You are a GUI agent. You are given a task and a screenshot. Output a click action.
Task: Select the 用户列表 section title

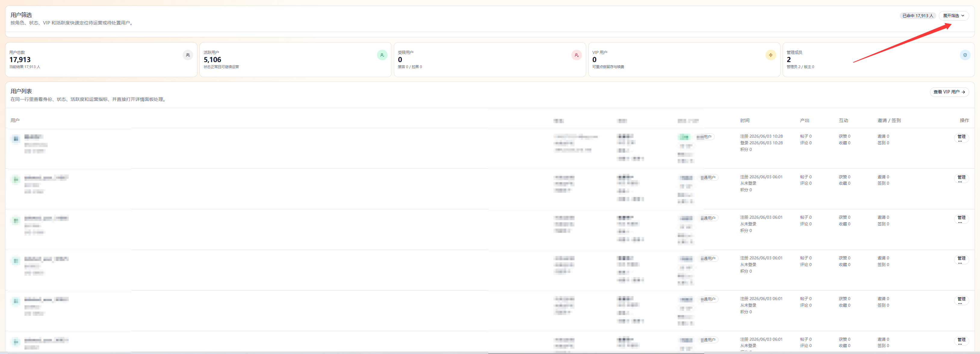click(x=21, y=91)
